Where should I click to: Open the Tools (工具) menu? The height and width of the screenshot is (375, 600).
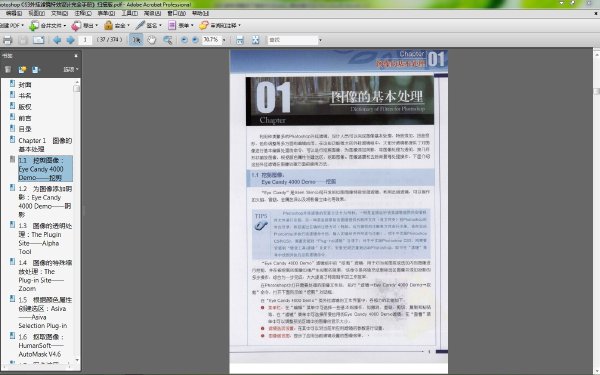point(130,13)
